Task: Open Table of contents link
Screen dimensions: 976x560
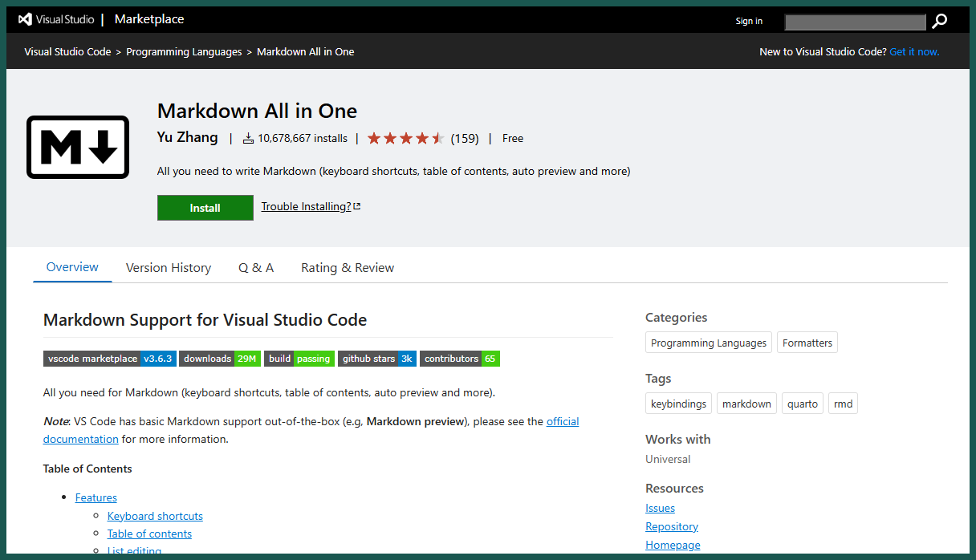Action: pos(149,534)
